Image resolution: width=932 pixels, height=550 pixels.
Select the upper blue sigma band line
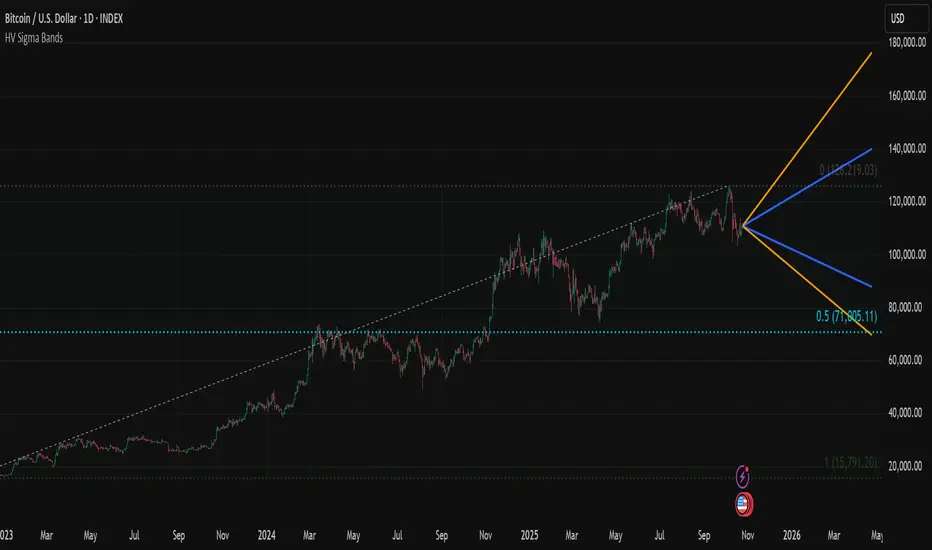(x=808, y=187)
